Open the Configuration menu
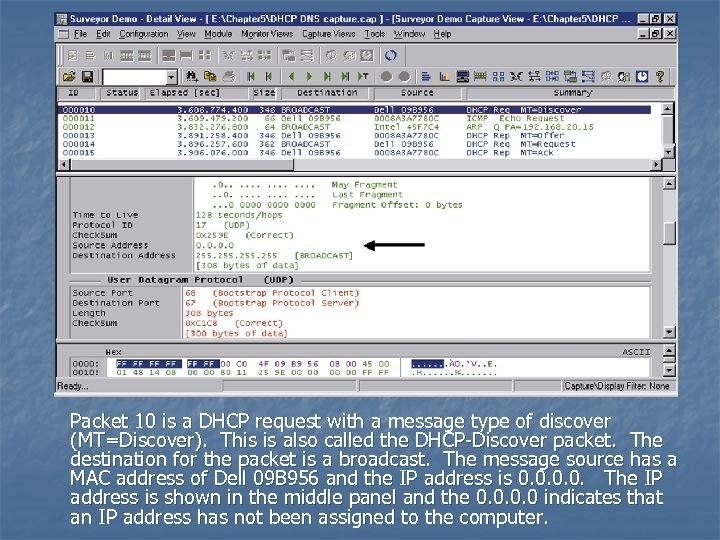Image resolution: width=720 pixels, height=540 pixels. click(x=144, y=34)
